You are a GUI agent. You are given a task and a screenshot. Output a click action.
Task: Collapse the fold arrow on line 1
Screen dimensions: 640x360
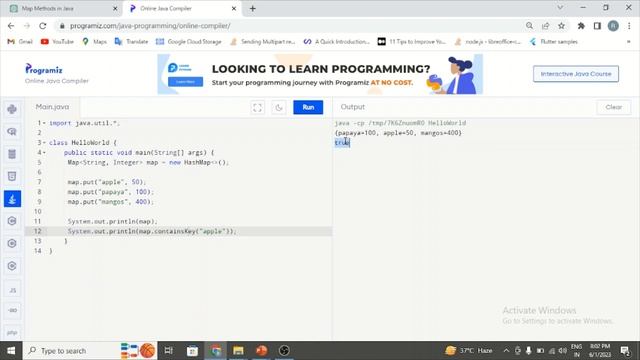44,123
